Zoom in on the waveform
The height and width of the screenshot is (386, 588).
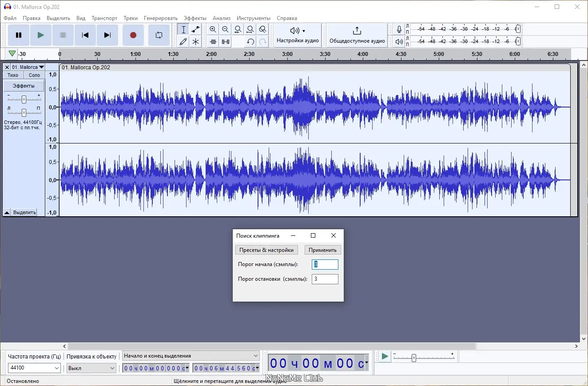(x=213, y=30)
